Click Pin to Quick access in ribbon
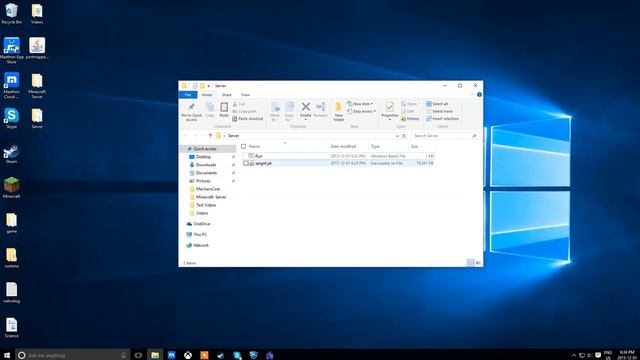The image size is (640, 360). (x=191, y=112)
